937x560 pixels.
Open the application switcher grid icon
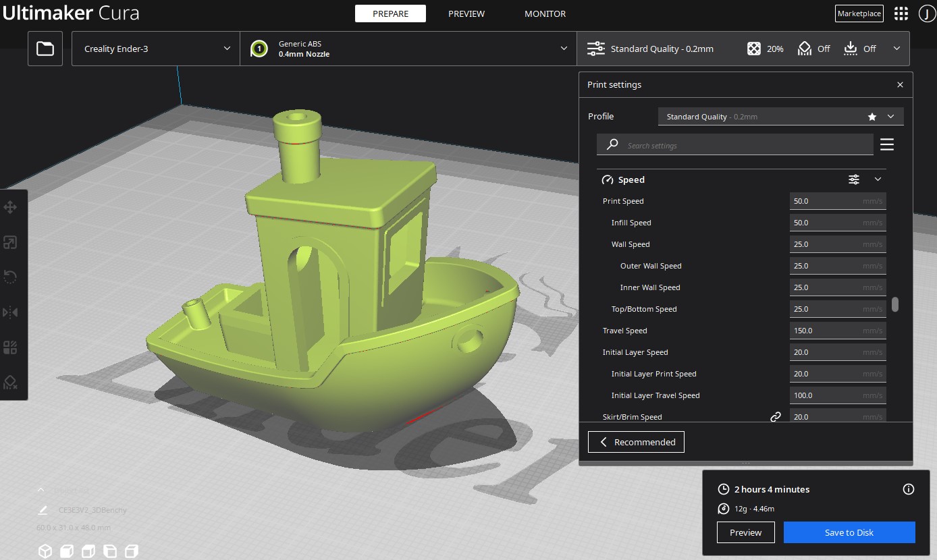tap(901, 13)
